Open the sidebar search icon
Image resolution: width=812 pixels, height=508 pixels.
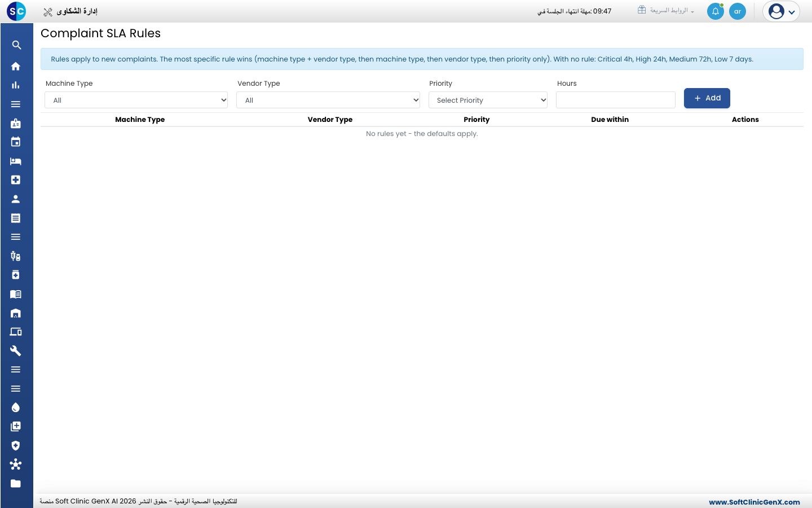point(16,45)
